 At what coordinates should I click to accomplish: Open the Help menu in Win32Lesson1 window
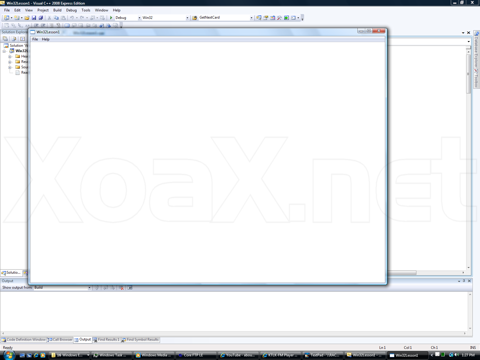46,39
